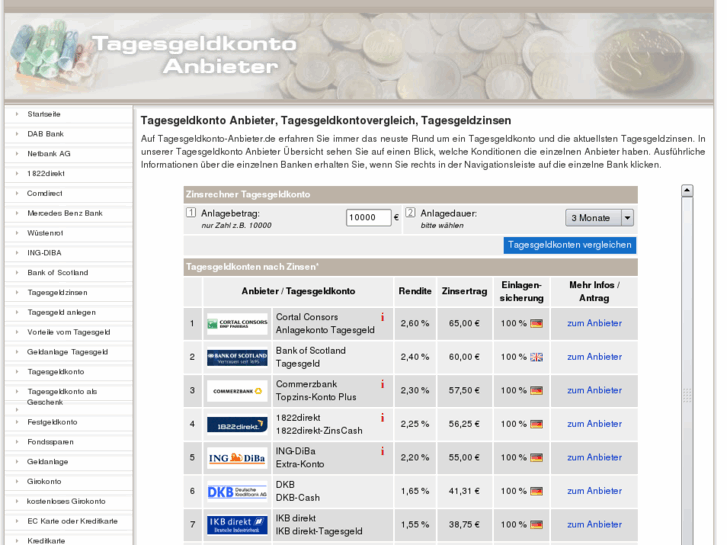This screenshot has height=545, width=727.
Task: Click the Rendite column header
Action: [415, 291]
